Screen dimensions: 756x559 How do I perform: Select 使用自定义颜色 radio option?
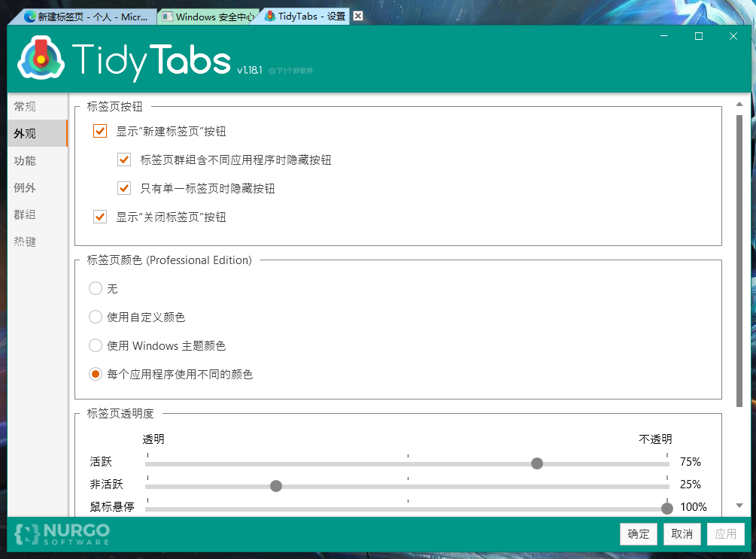96,317
